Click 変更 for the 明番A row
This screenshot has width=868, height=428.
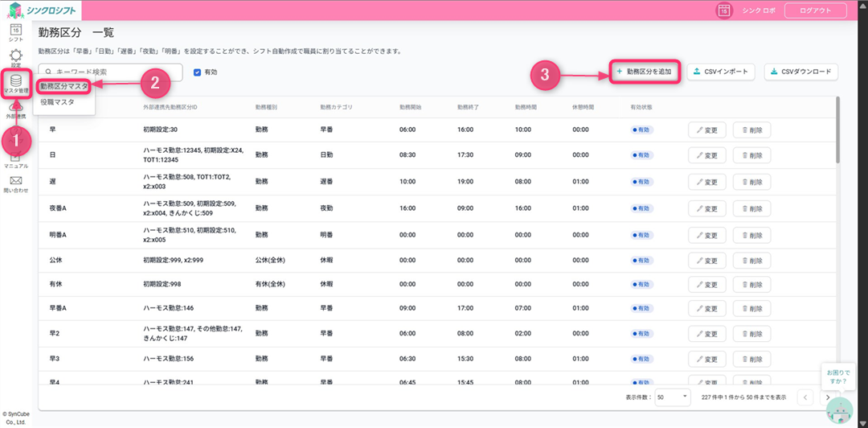(x=707, y=235)
